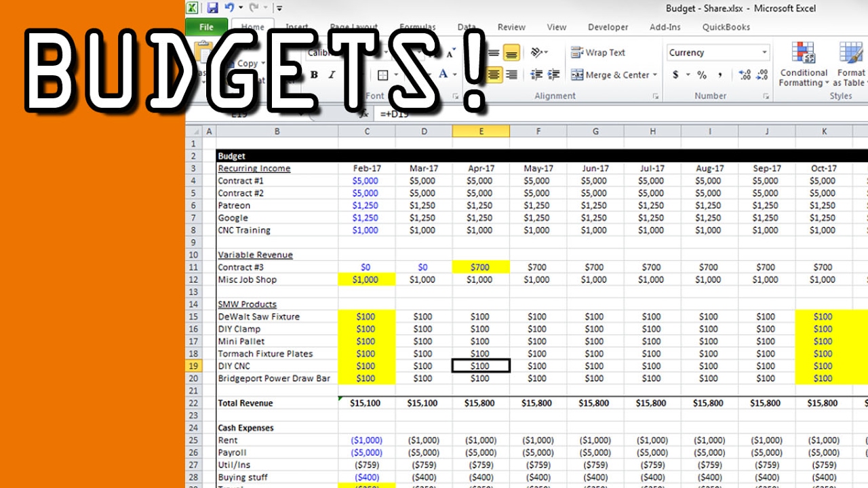Viewport: 868px width, 488px height.
Task: Select the 'Cash Expenses' heading cell
Action: (x=277, y=428)
